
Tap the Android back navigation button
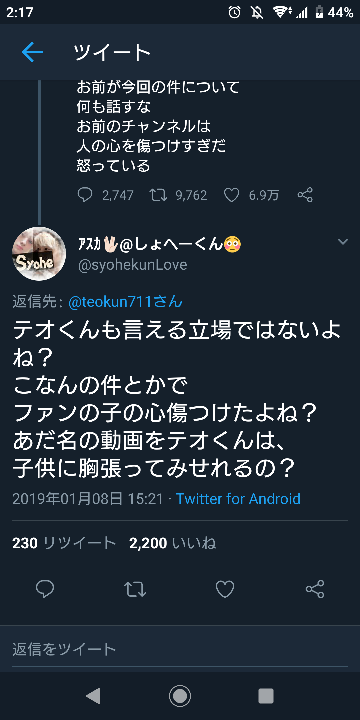(x=93, y=697)
